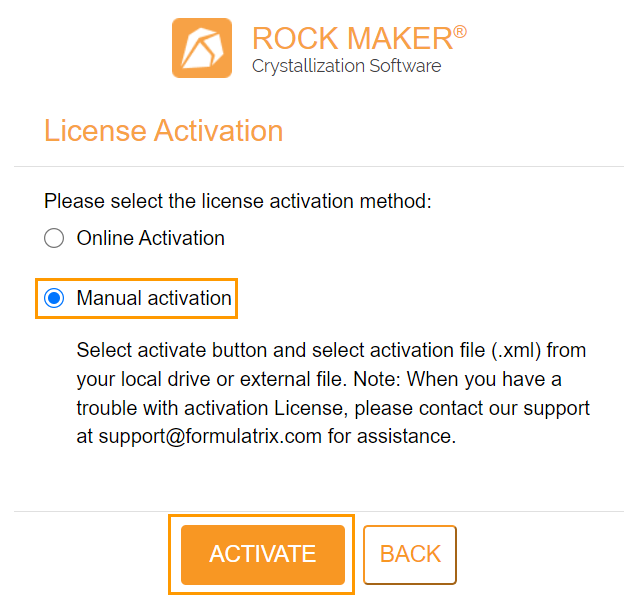Click the phrase 'local drive or external file'
641x607 pixels.
tap(234, 379)
